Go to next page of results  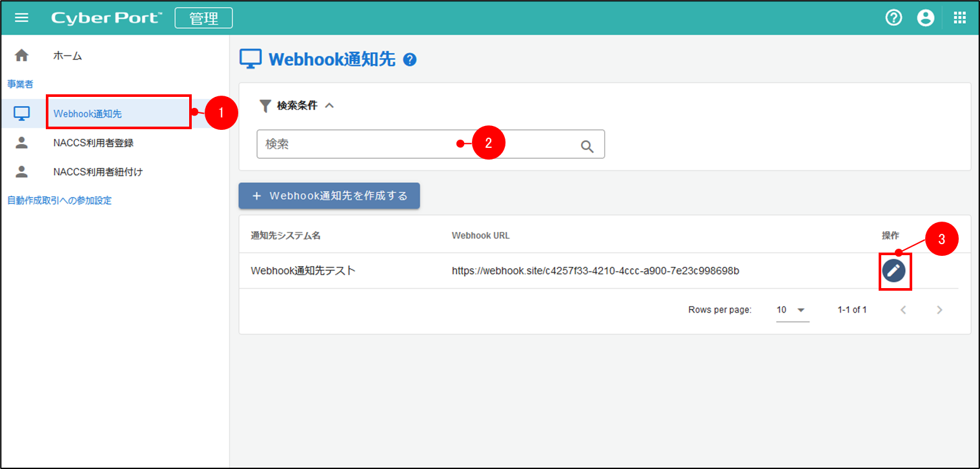pyautogui.click(x=939, y=310)
